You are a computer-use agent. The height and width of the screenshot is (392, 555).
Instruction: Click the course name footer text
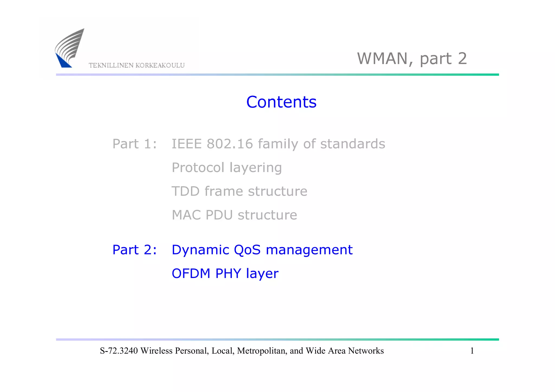[x=242, y=351]
